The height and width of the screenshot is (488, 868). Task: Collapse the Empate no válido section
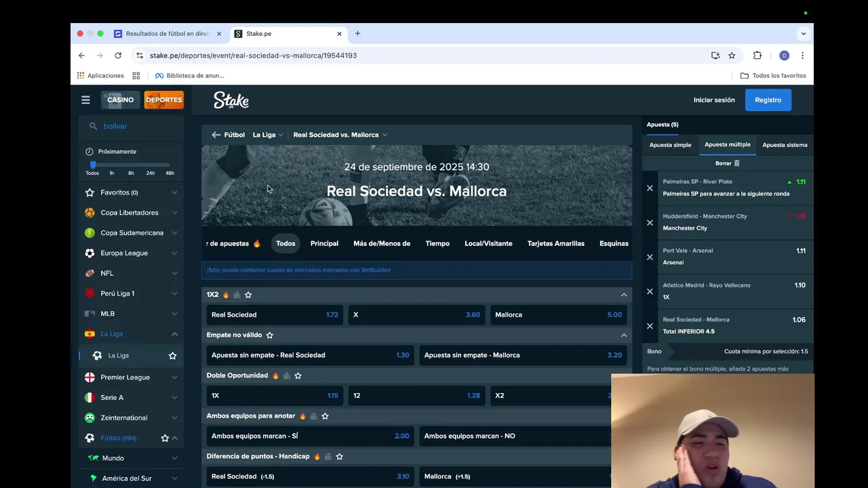click(x=624, y=335)
